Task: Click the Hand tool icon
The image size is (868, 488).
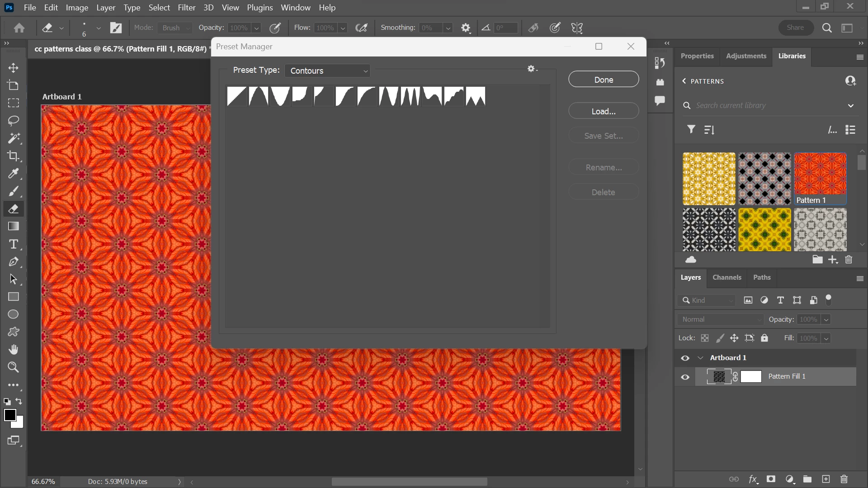Action: 13,350
